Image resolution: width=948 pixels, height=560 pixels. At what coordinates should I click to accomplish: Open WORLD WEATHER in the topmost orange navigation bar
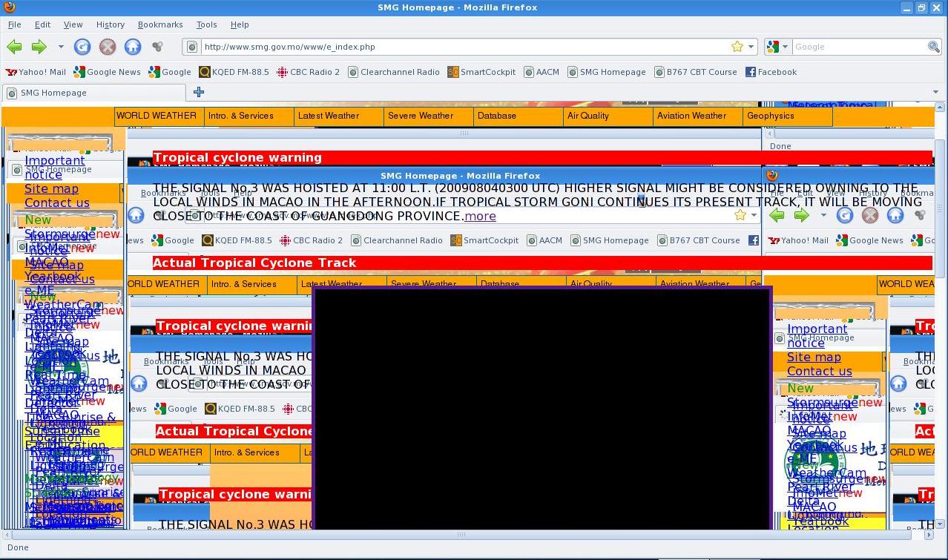[159, 116]
